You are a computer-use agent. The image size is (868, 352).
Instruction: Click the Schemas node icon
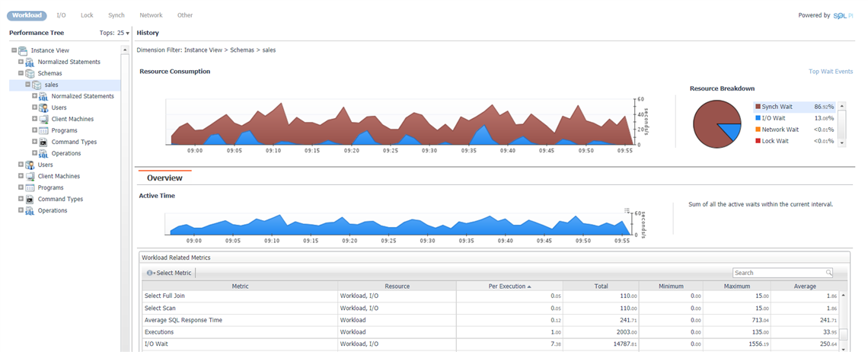30,73
